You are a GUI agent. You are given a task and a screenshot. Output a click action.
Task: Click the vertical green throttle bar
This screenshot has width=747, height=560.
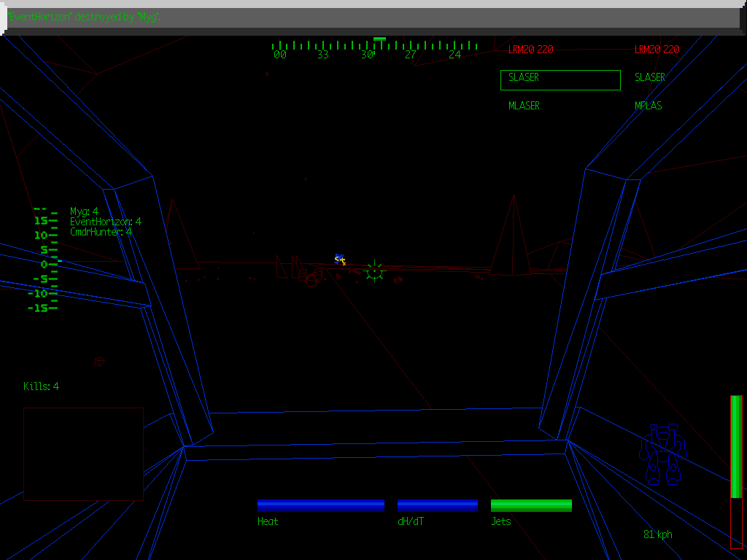point(736,448)
